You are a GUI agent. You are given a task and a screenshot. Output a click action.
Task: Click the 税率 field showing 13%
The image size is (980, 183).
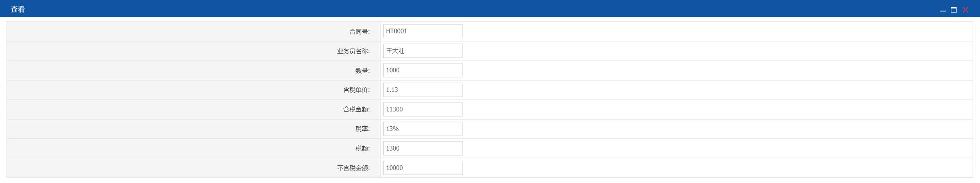click(423, 129)
